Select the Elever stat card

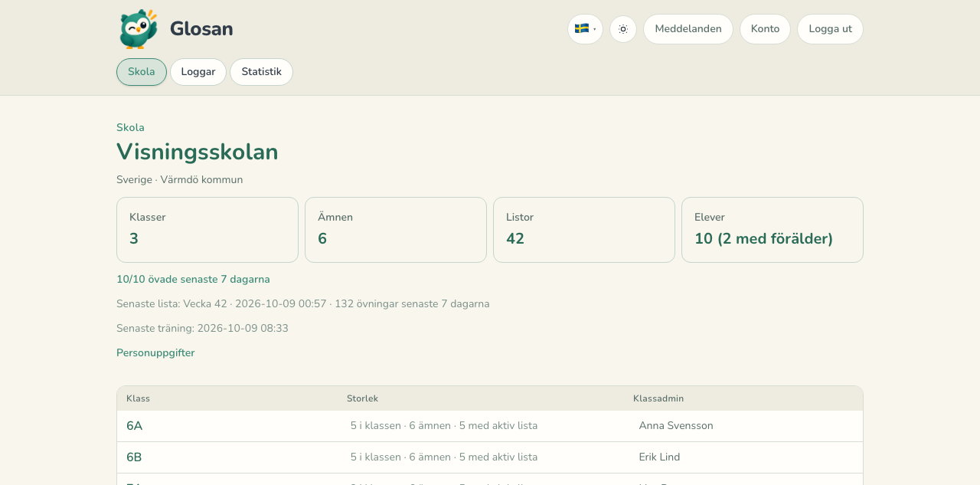tap(773, 230)
